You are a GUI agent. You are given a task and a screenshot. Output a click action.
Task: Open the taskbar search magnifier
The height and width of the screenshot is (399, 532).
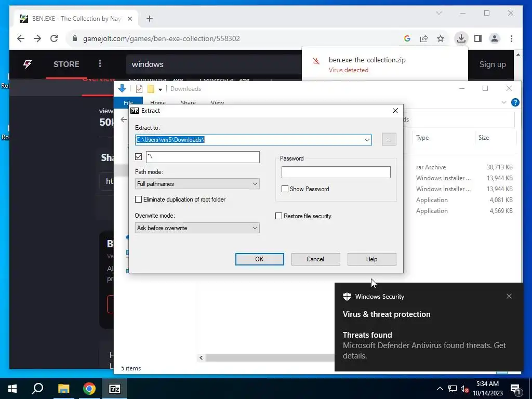pyautogui.click(x=37, y=389)
